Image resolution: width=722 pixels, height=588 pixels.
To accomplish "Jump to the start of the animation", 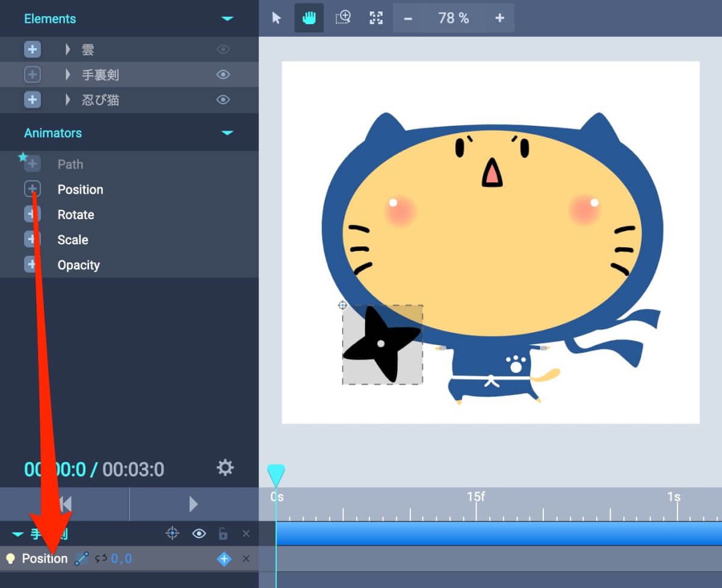I will click(64, 504).
